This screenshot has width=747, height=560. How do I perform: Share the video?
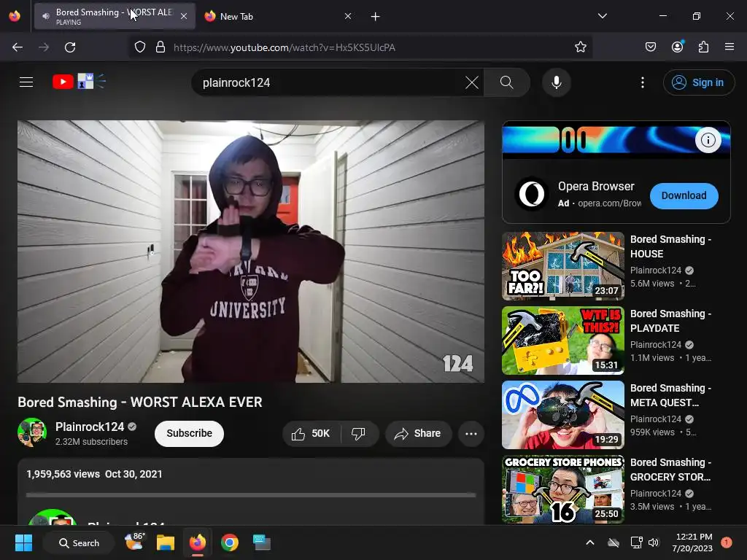point(418,433)
